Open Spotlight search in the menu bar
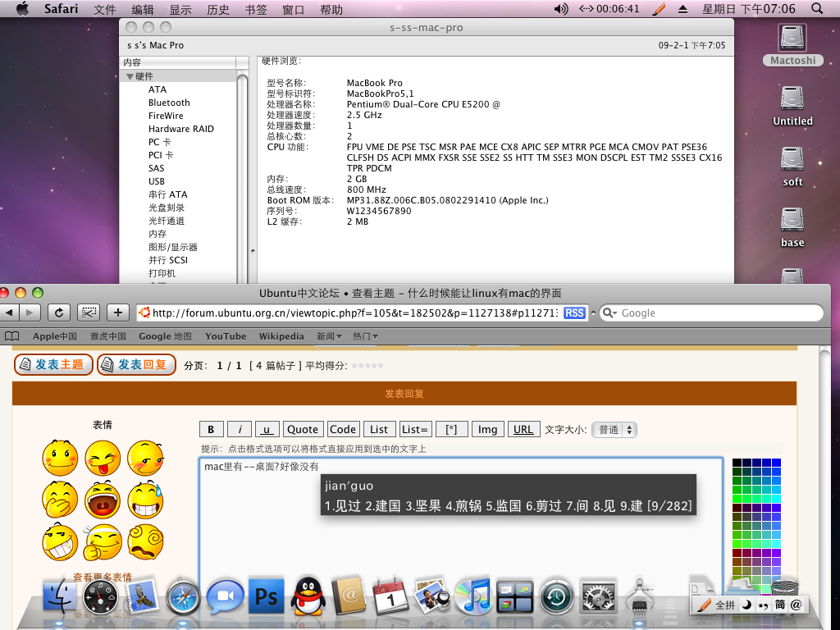840x630 pixels. tap(817, 8)
